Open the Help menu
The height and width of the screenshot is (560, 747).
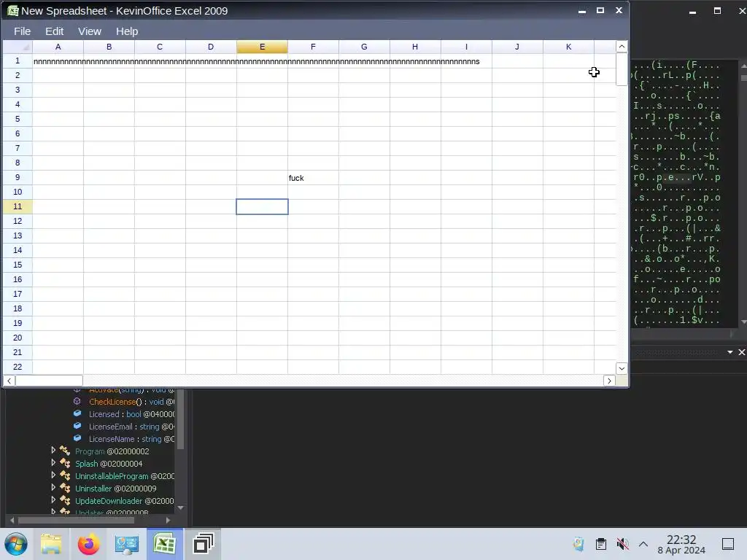[x=127, y=31]
